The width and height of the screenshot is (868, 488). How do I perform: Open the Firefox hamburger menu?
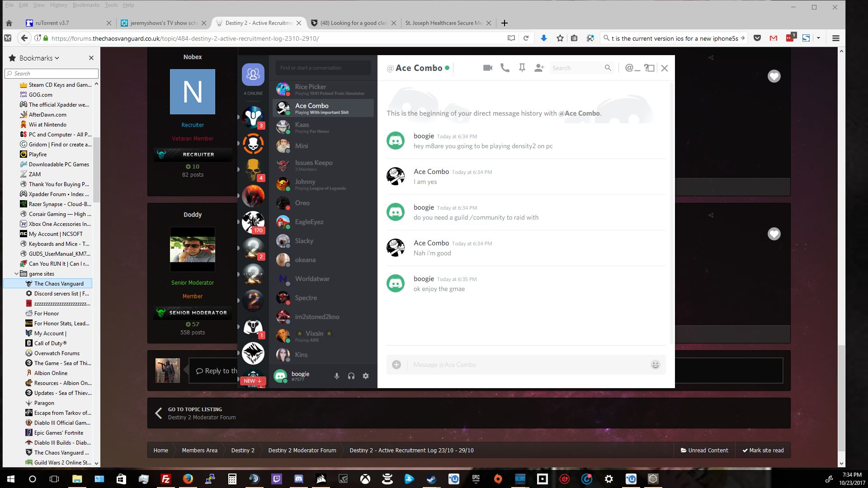(x=835, y=38)
